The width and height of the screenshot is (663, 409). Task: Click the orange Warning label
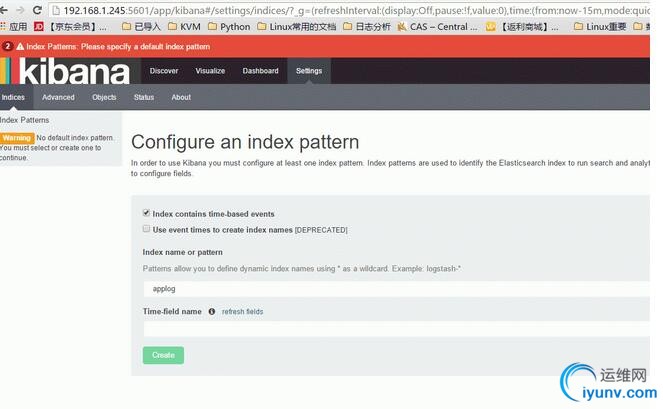click(17, 138)
